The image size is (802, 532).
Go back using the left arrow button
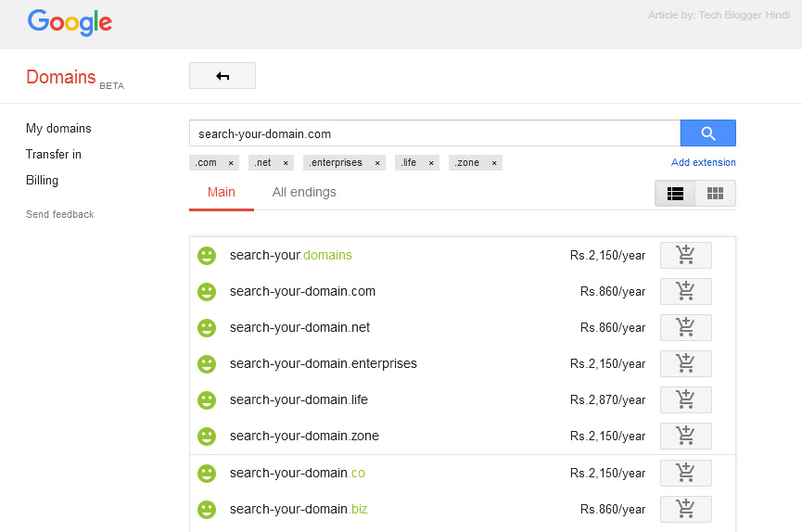223,76
